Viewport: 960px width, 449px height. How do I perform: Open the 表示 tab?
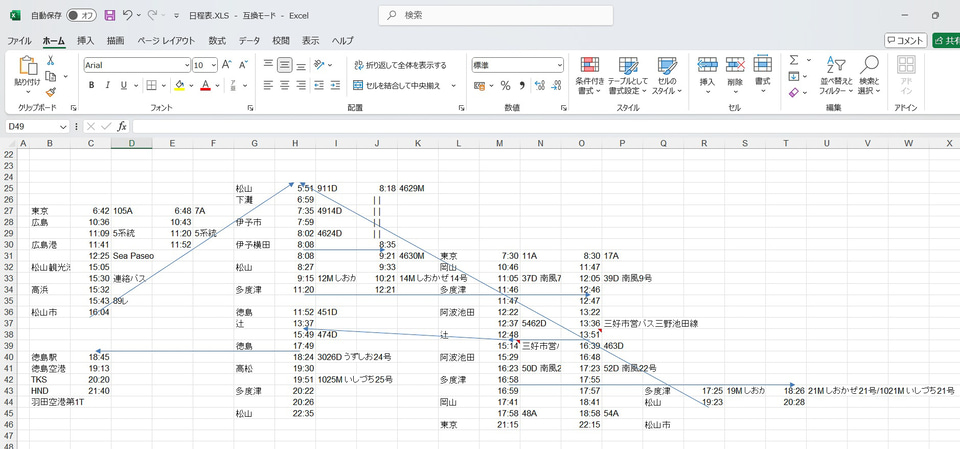click(x=310, y=40)
